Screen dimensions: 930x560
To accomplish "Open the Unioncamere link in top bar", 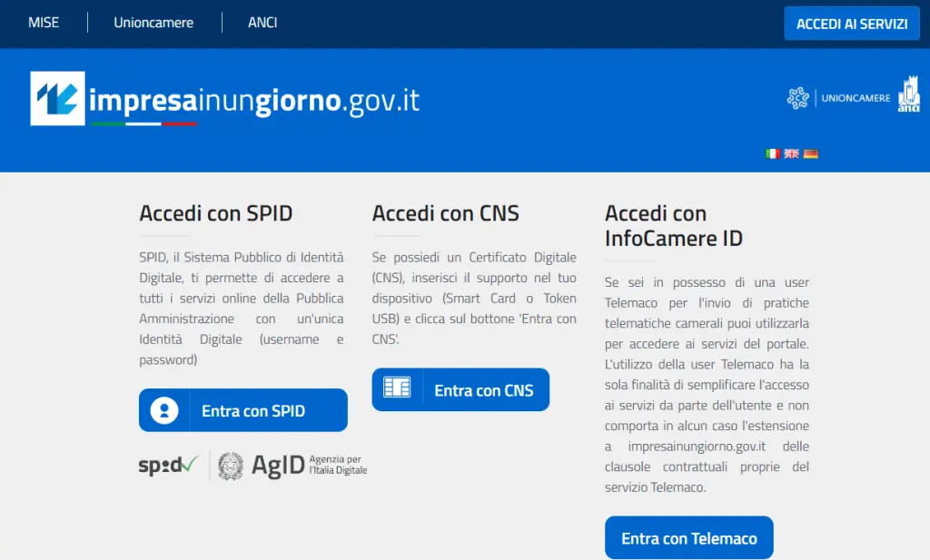I will [153, 23].
